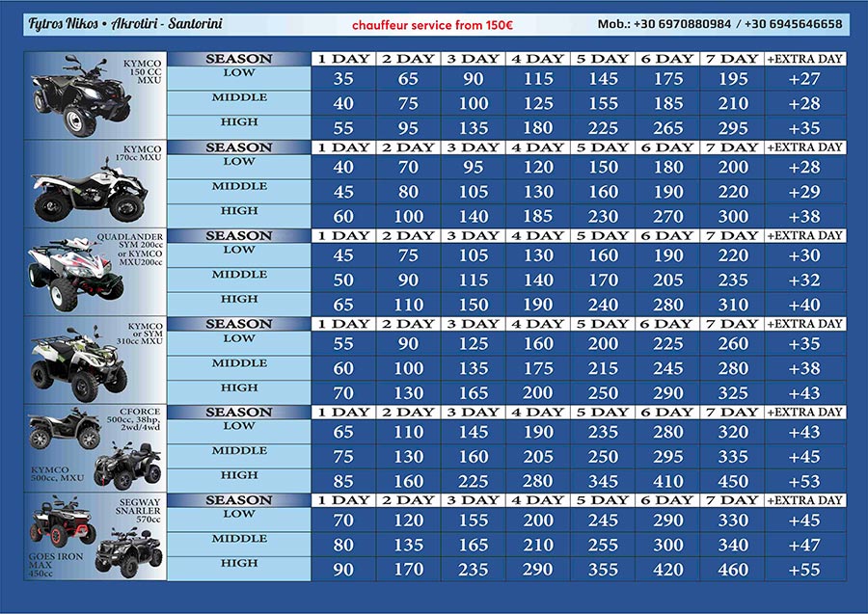This screenshot has height=614, width=868.
Task: Select Segway Snarler high season 7 day price 460
Action: [732, 570]
